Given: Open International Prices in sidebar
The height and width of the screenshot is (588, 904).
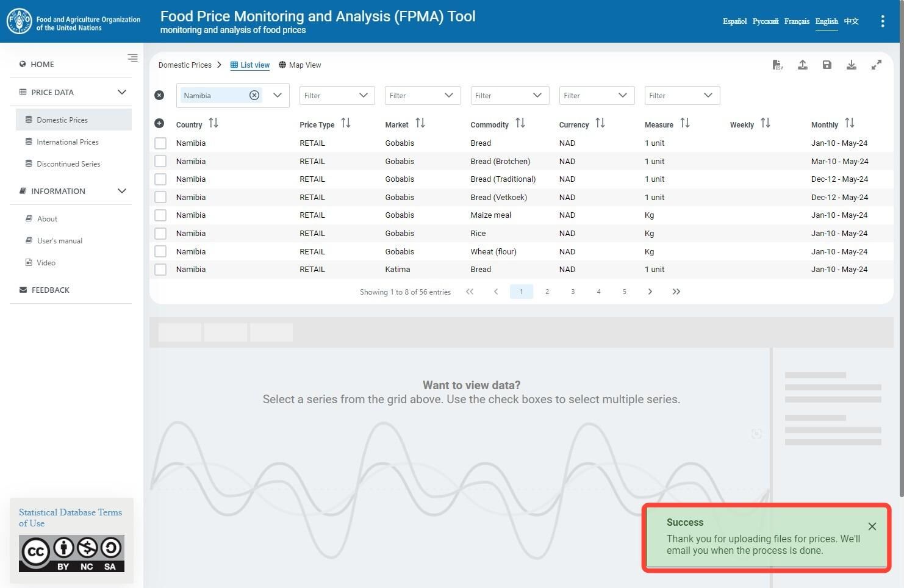Looking at the screenshot, I should tap(67, 142).
